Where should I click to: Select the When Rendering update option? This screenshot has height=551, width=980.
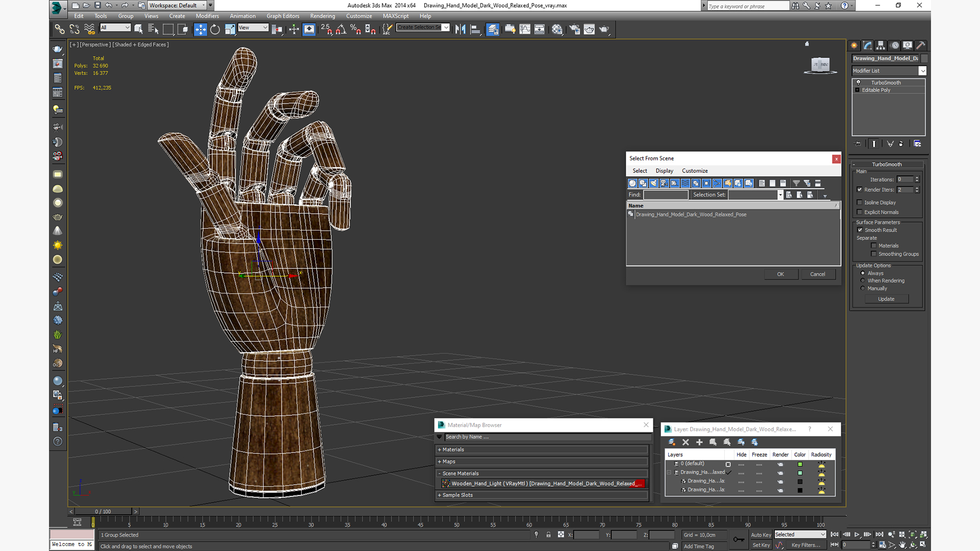click(x=863, y=281)
